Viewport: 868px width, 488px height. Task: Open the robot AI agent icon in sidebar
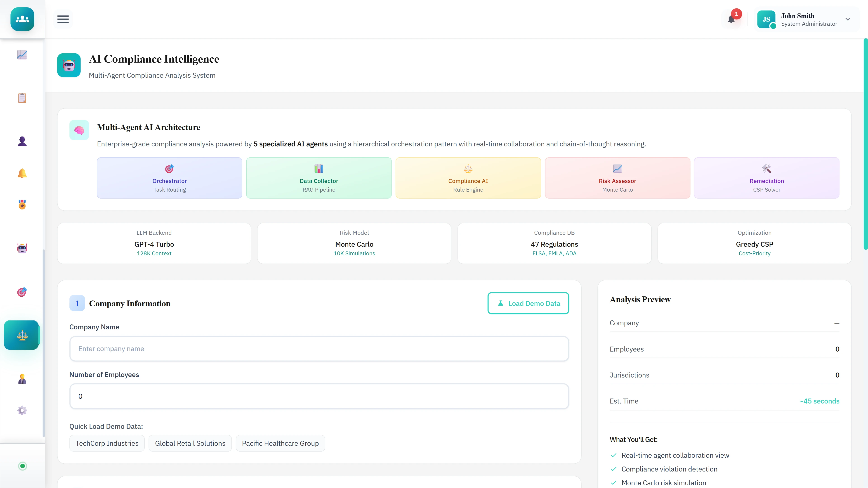tap(22, 248)
